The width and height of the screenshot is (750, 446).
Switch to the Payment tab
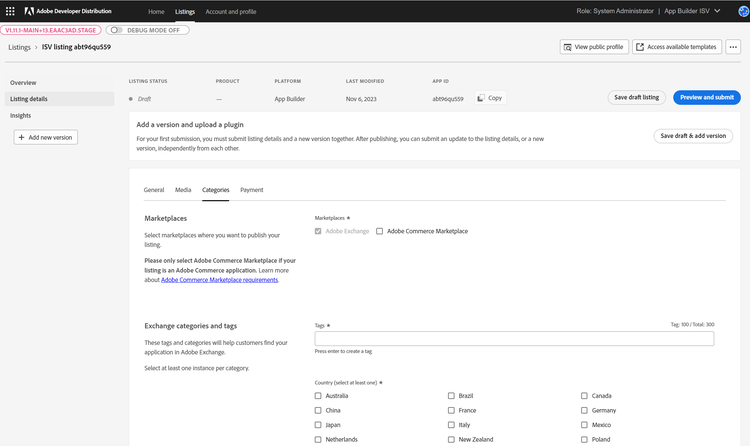point(252,190)
